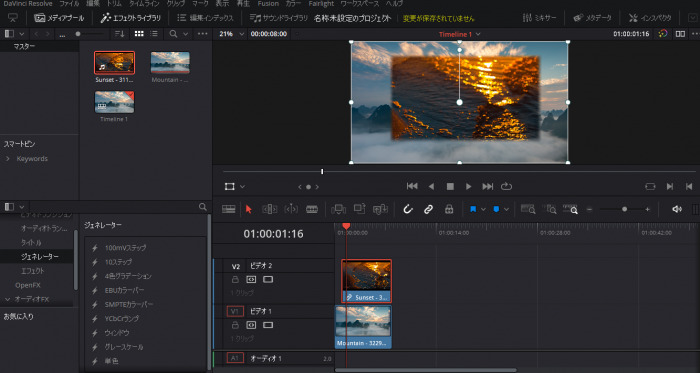Screen dimensions: 700x373
Task: Open the タイムライン menu
Action: [x=144, y=4]
